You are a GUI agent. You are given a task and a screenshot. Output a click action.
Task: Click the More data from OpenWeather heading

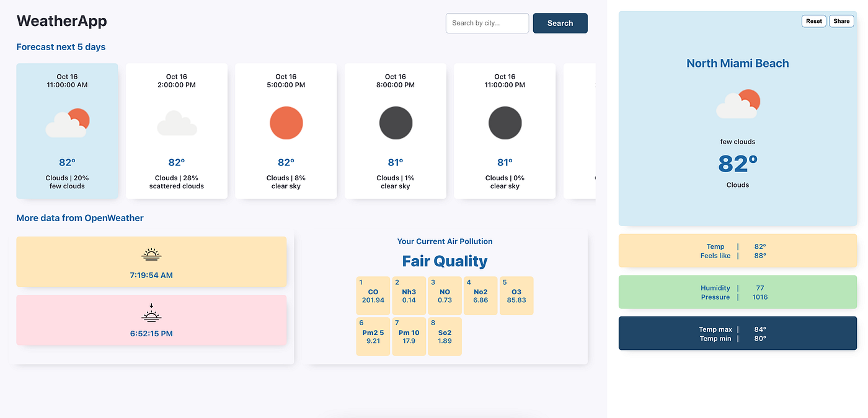[x=80, y=218]
